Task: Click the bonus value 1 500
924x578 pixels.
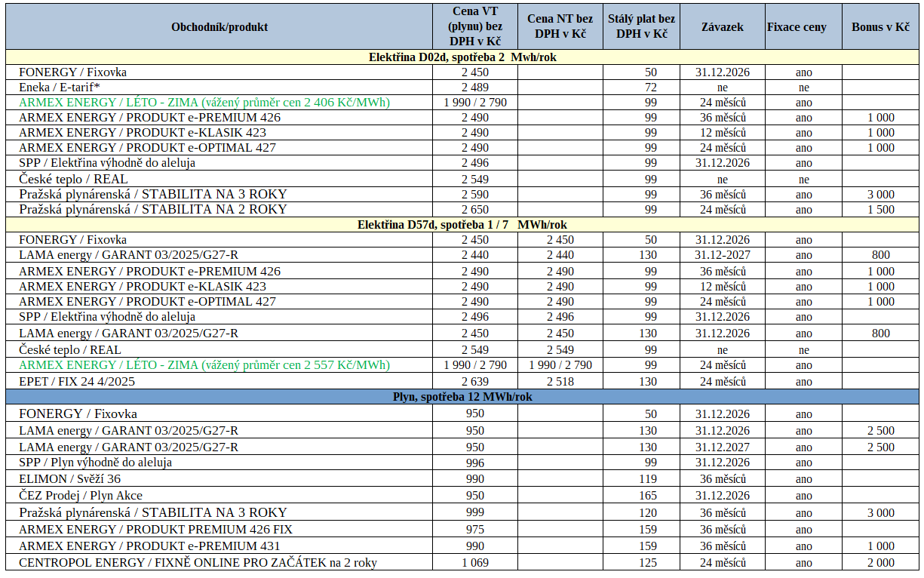Action: [880, 209]
